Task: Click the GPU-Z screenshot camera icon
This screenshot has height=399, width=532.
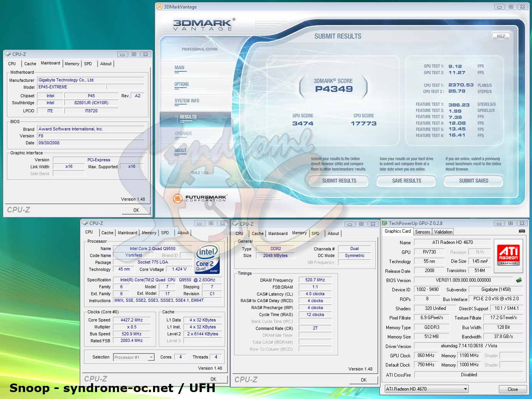Action: click(x=522, y=231)
